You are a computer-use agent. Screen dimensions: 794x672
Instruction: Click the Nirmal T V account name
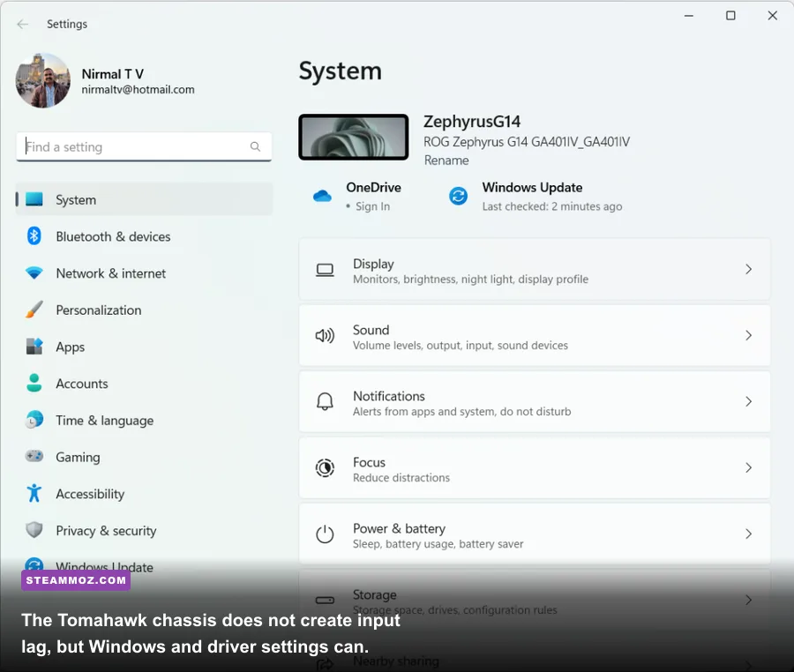point(112,74)
